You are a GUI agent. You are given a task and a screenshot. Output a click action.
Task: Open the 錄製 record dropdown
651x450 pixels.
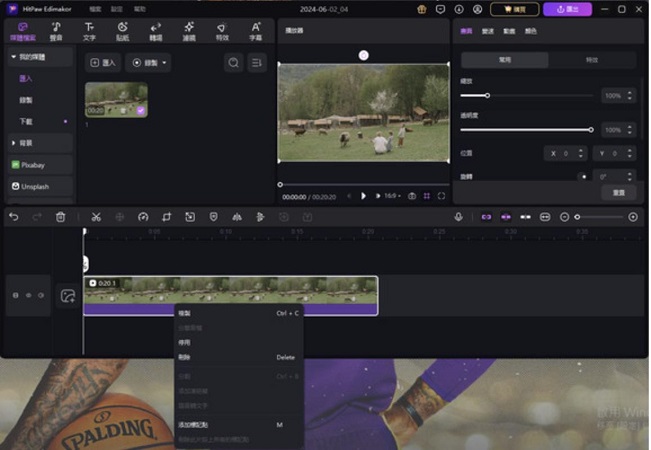(x=148, y=63)
